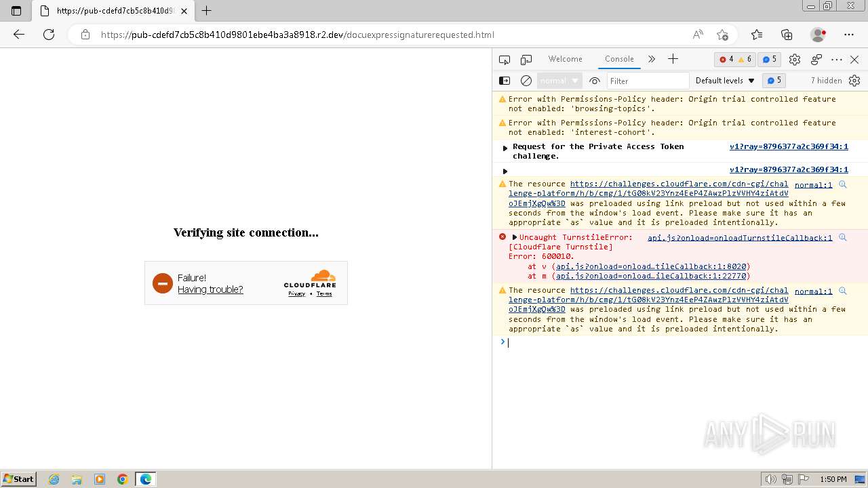Open the Favorites list

pos(757,35)
